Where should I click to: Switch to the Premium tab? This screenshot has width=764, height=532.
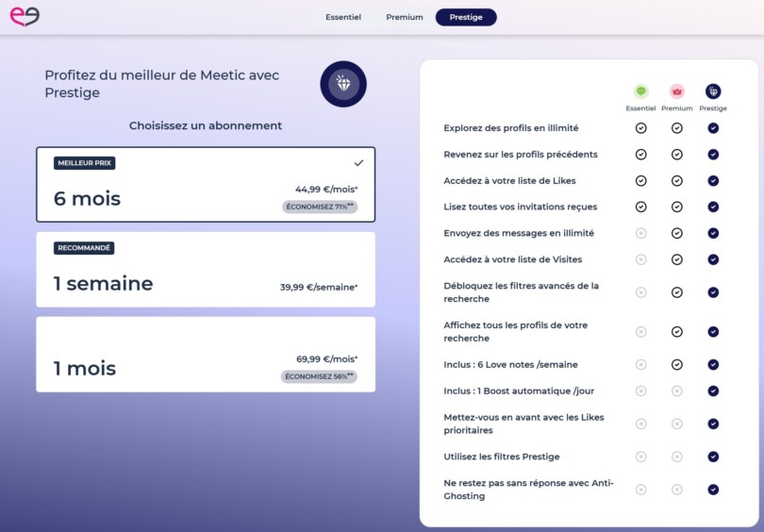point(405,17)
